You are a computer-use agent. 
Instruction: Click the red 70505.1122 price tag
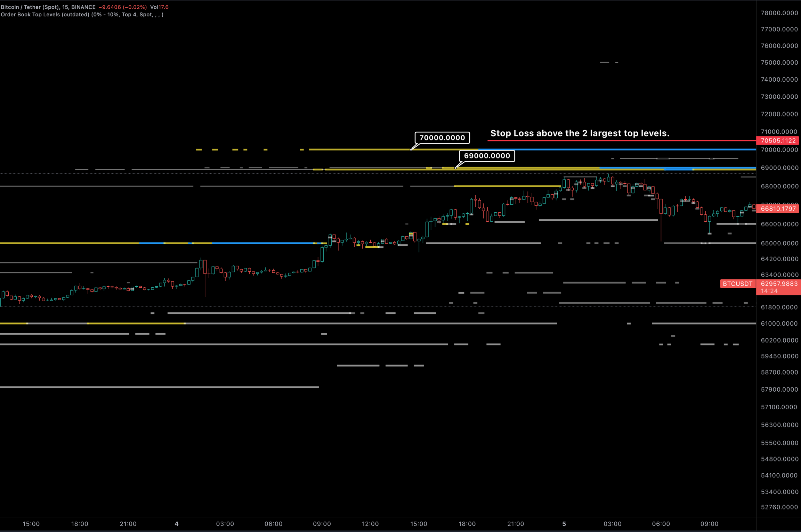[x=778, y=141]
